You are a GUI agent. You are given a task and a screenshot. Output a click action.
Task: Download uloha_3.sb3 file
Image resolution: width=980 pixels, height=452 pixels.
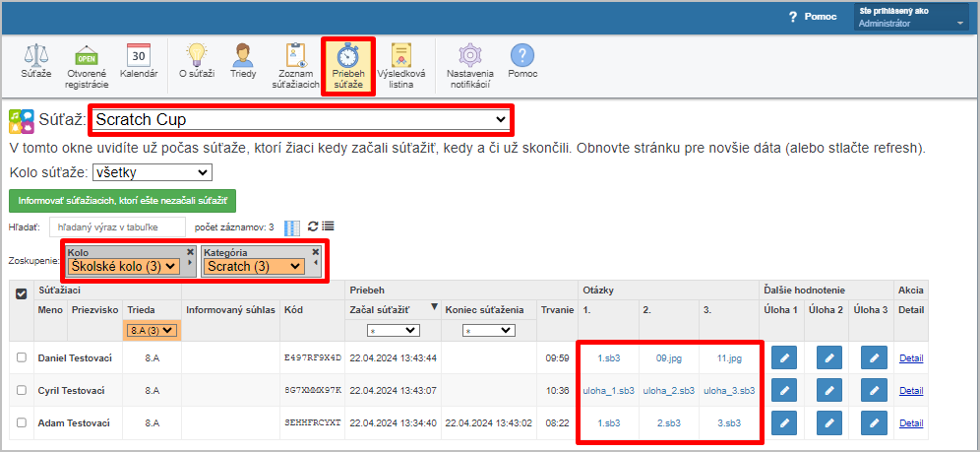tap(729, 391)
